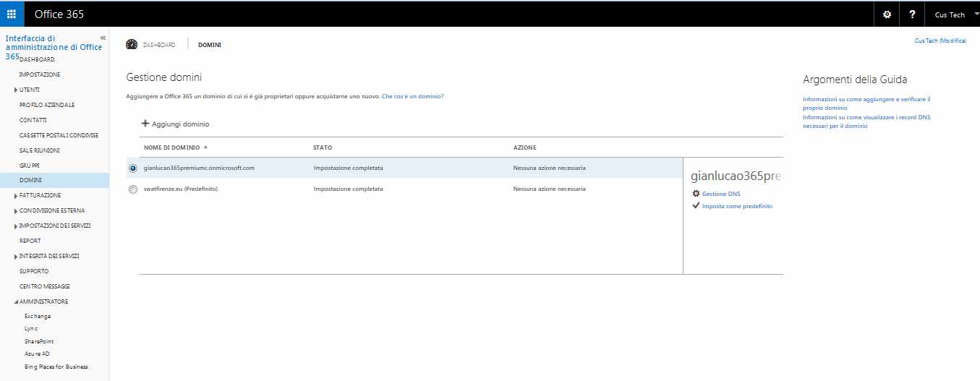Click the plus icon beside Aggiungi dominio
The image size is (980, 381).
tap(145, 124)
